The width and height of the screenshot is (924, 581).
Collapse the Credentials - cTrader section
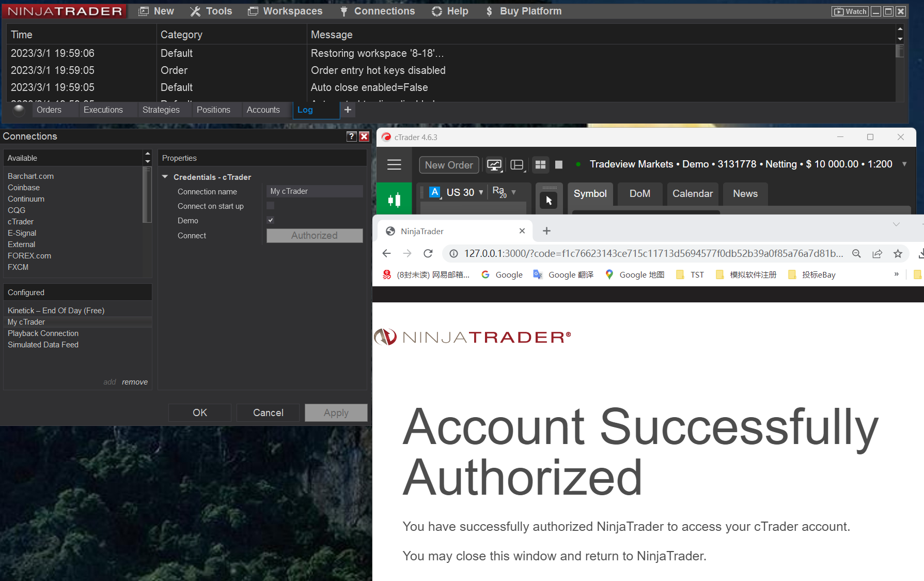point(165,177)
